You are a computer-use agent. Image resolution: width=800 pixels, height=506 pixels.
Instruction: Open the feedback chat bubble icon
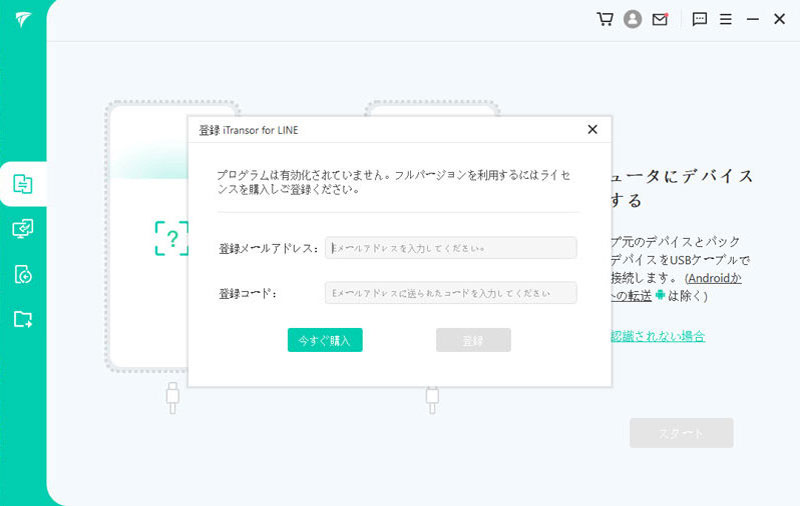point(699,19)
